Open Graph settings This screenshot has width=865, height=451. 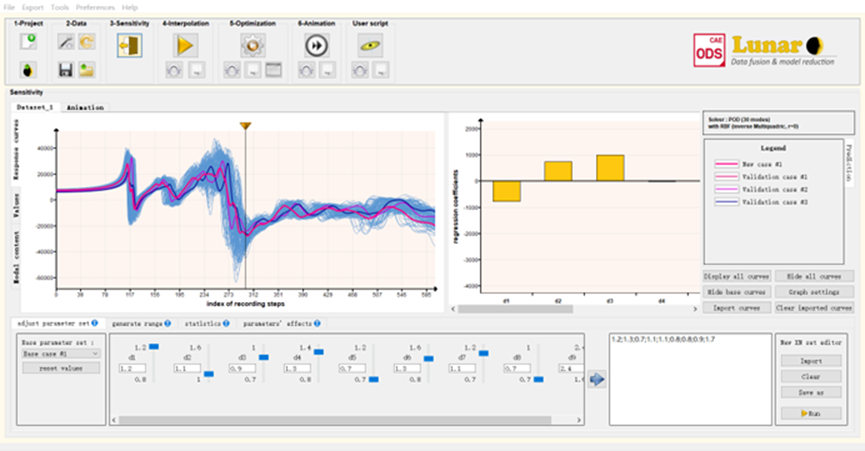(814, 292)
